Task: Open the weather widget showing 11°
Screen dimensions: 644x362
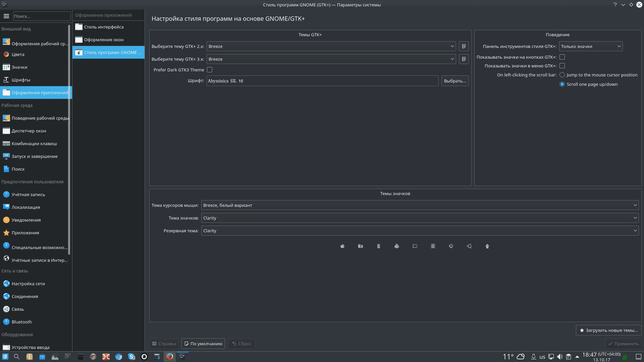Action: point(514,357)
